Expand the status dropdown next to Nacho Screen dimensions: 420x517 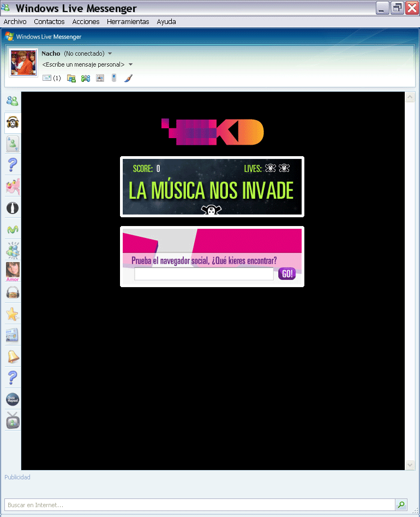pos(110,54)
